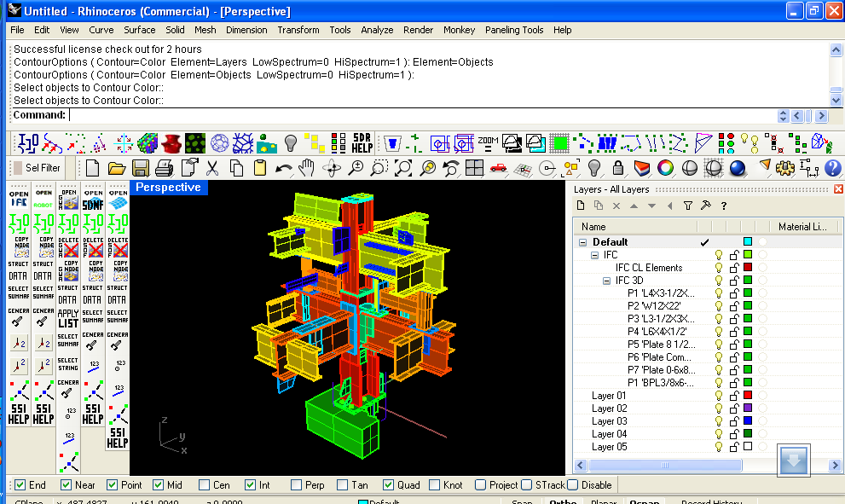Enable the Cen osnap checkbox

[x=204, y=484]
